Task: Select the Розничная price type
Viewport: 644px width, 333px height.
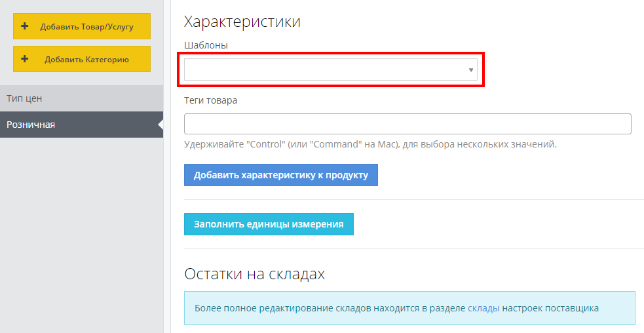Action: click(x=31, y=125)
